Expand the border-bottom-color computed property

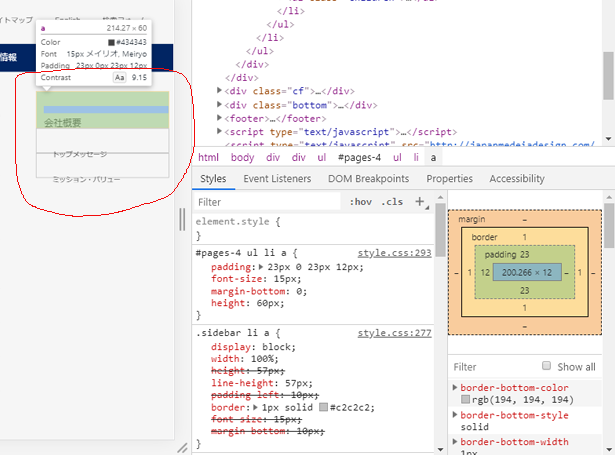(456, 387)
